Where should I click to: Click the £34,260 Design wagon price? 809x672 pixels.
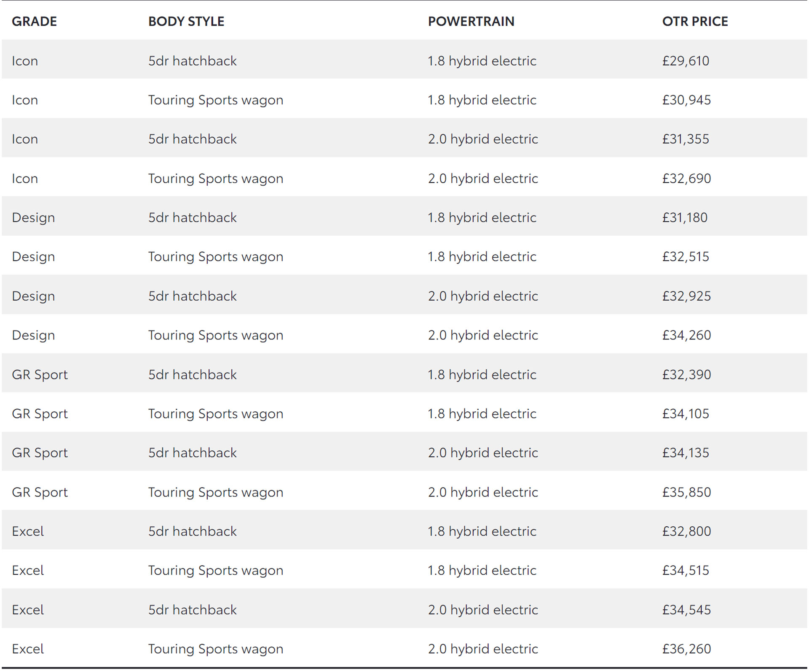(686, 336)
